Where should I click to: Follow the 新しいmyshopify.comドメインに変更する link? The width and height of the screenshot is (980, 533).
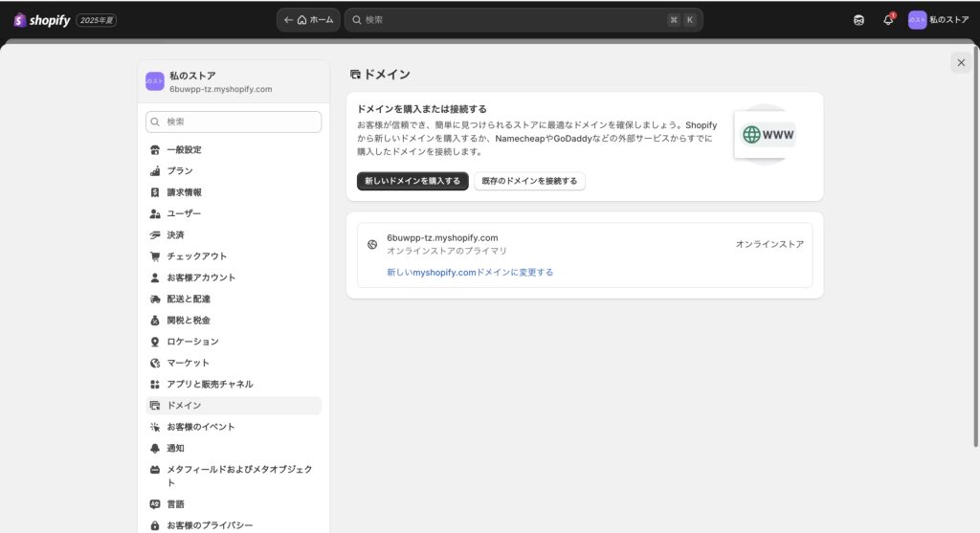[470, 273]
